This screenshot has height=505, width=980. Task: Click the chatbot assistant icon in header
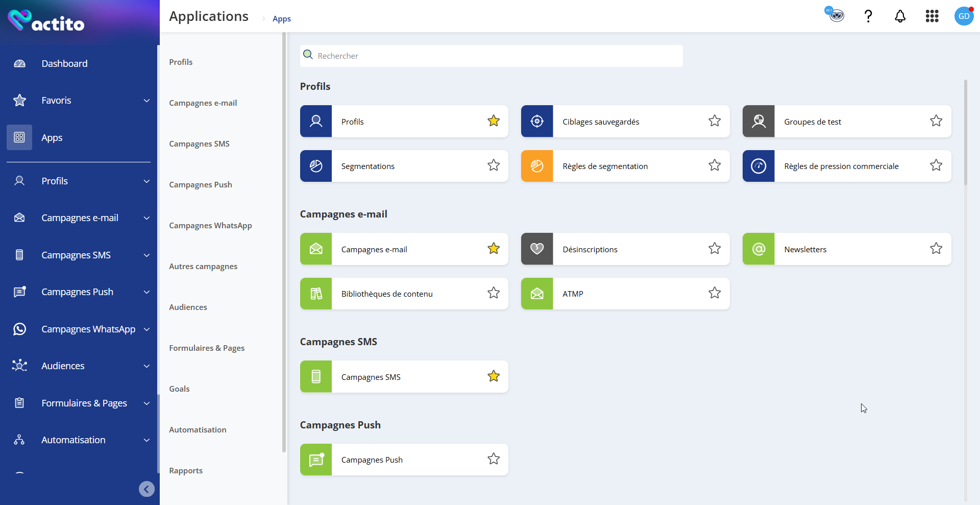[x=835, y=15]
